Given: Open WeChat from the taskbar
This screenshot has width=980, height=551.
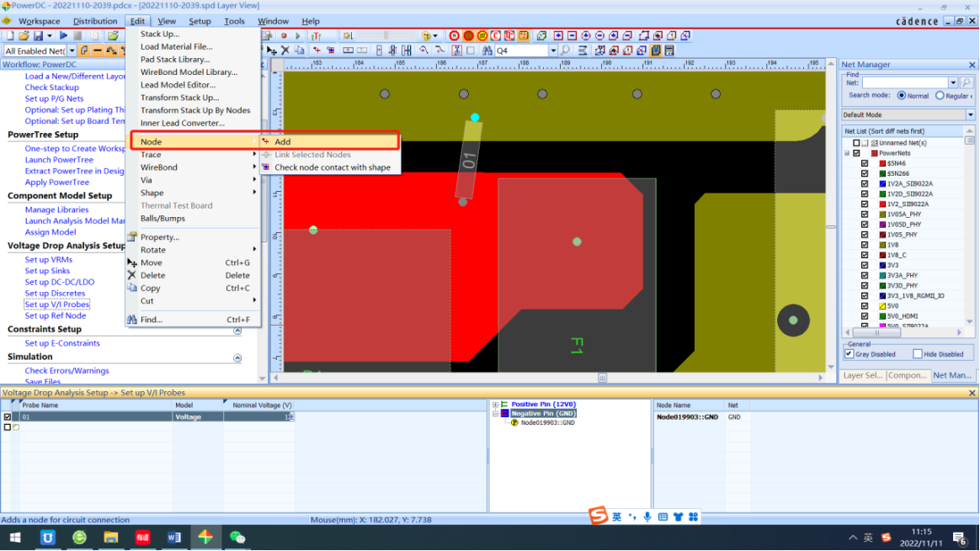Looking at the screenshot, I should pyautogui.click(x=237, y=538).
